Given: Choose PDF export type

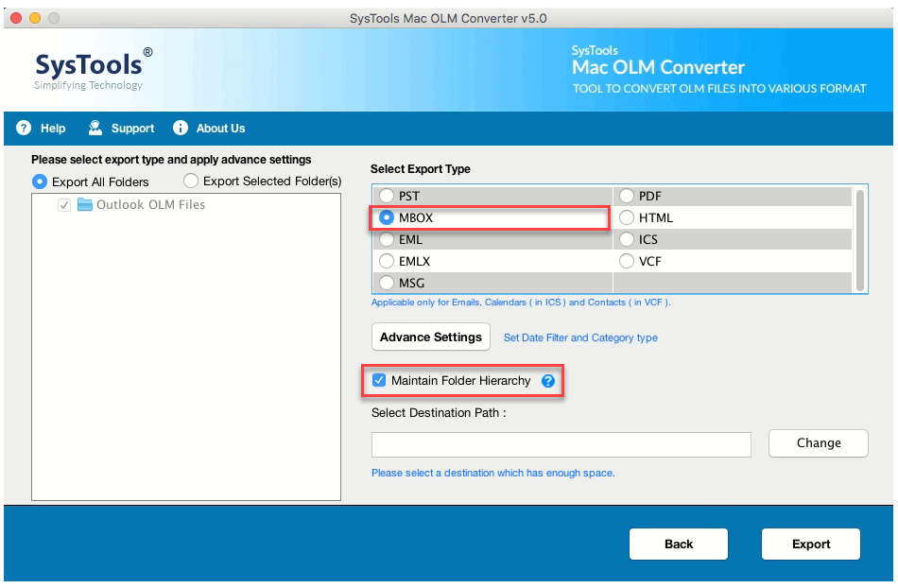Looking at the screenshot, I should [627, 196].
